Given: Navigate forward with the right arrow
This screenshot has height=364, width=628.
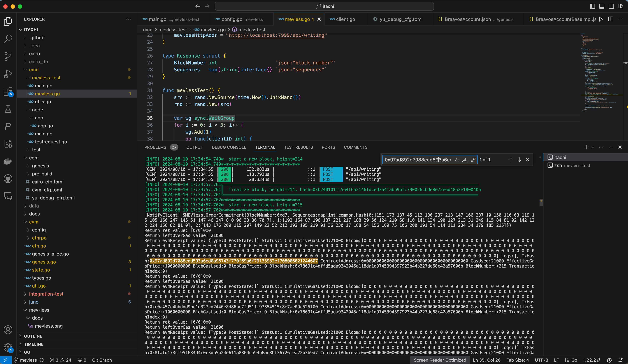Looking at the screenshot, I should pyautogui.click(x=207, y=6).
